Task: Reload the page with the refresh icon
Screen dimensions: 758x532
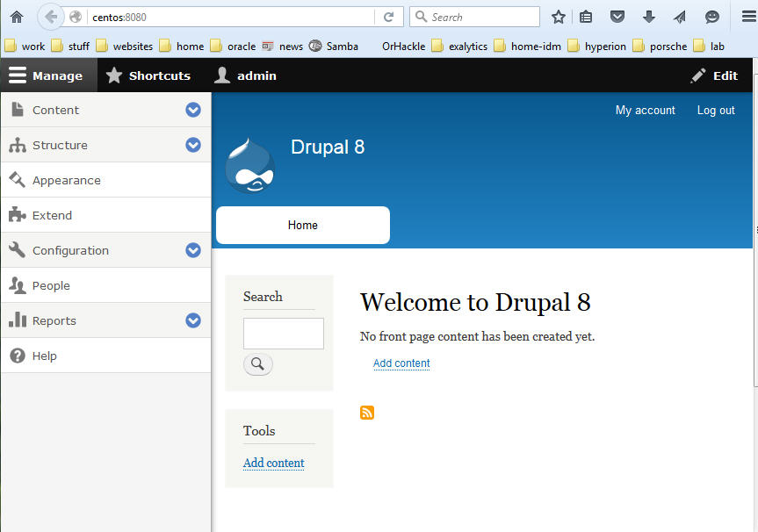Action: click(x=389, y=17)
